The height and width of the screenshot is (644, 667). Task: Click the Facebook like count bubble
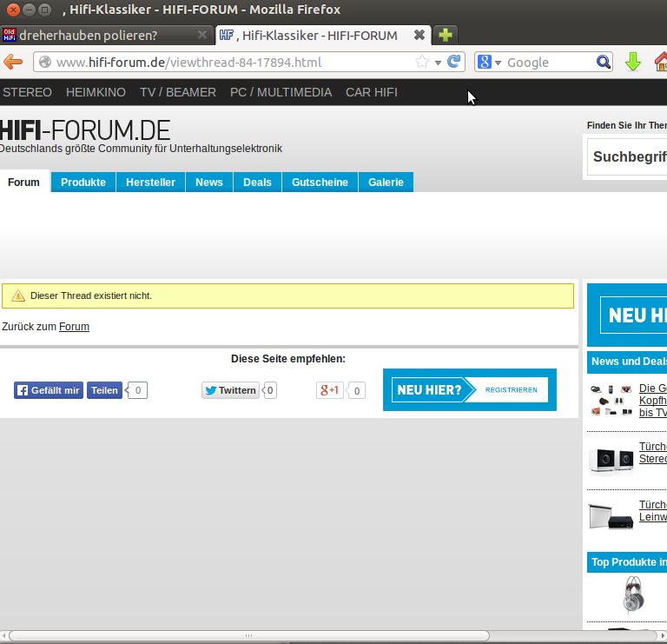[137, 390]
